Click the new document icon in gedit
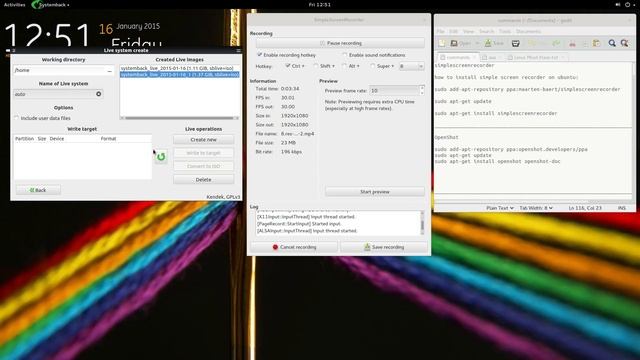This screenshot has width=640, height=360. 442,43
